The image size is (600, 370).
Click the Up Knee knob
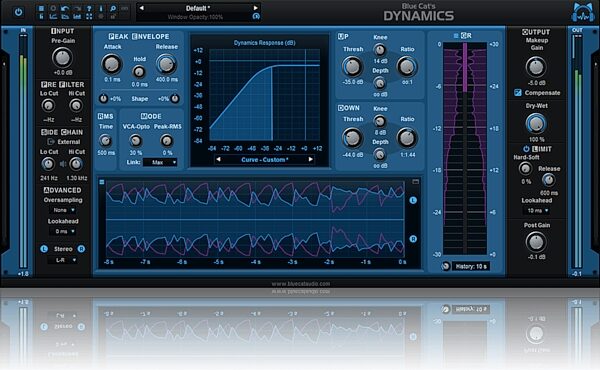pyautogui.click(x=380, y=49)
